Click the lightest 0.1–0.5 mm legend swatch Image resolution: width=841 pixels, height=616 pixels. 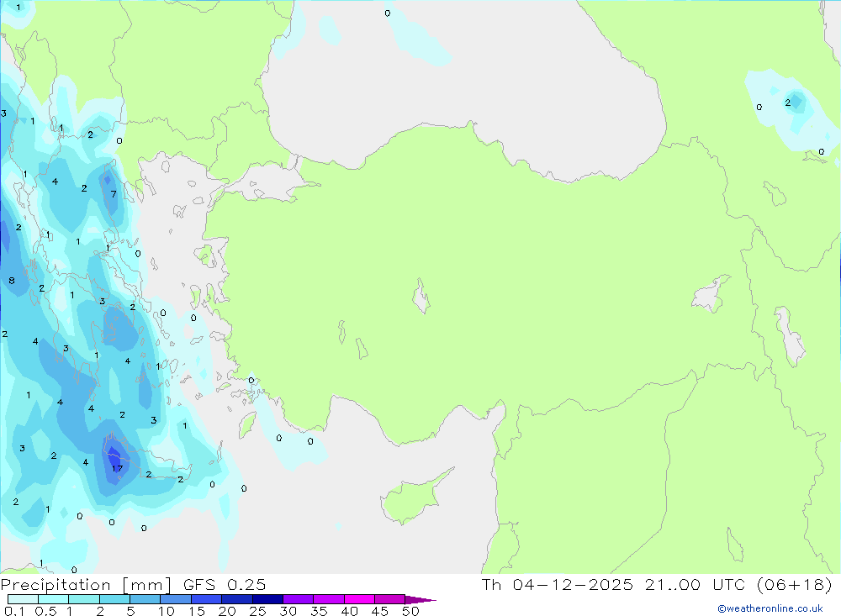pyautogui.click(x=23, y=599)
